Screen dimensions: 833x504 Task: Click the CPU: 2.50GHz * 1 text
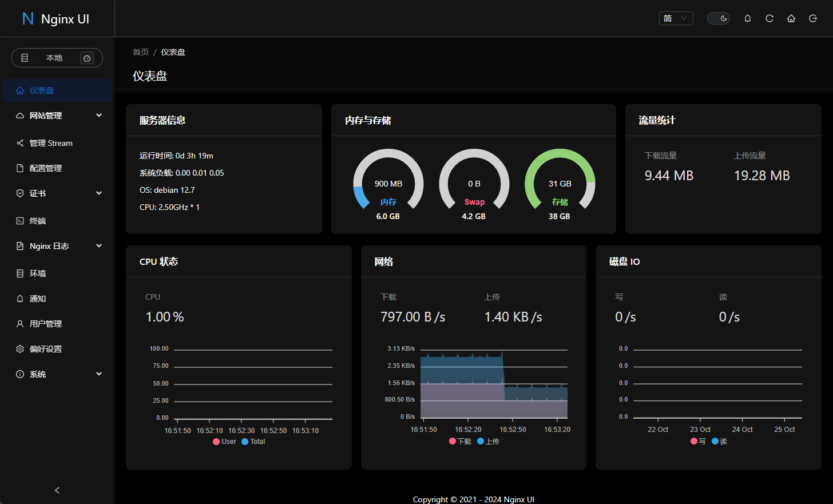(x=169, y=207)
